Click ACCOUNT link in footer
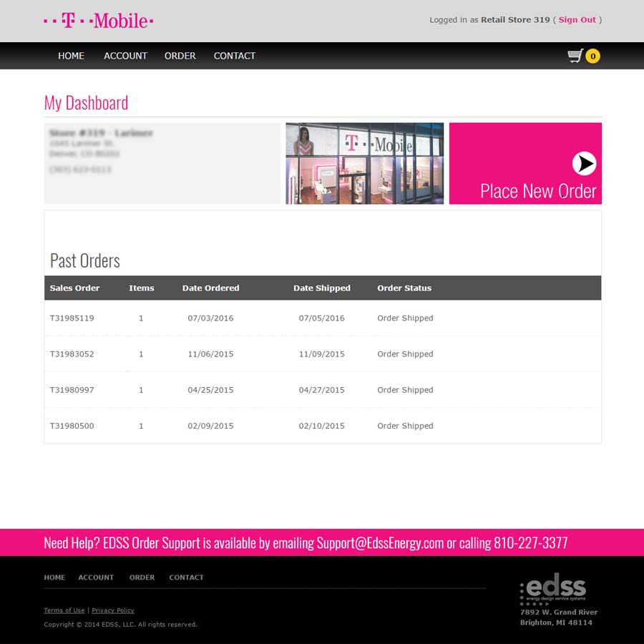This screenshot has width=644, height=644. [x=96, y=577]
